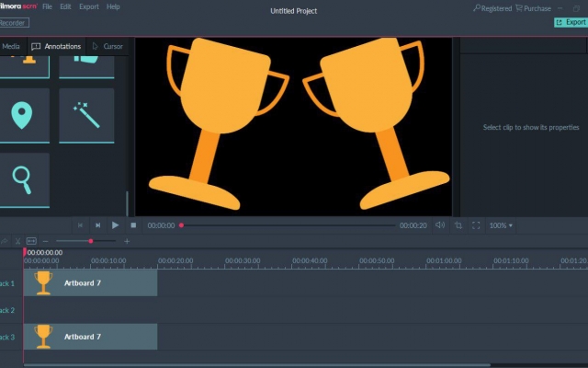Click the right trophy in the preview

[x=376, y=124]
